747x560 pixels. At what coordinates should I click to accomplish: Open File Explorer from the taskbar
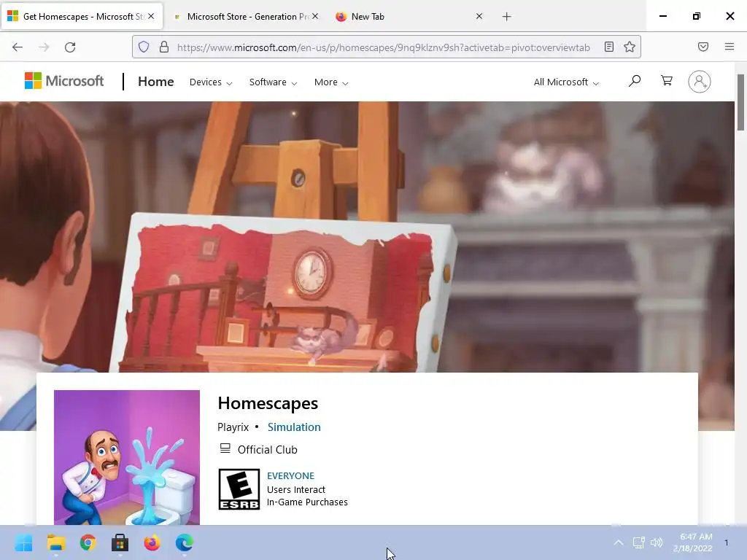pyautogui.click(x=55, y=542)
